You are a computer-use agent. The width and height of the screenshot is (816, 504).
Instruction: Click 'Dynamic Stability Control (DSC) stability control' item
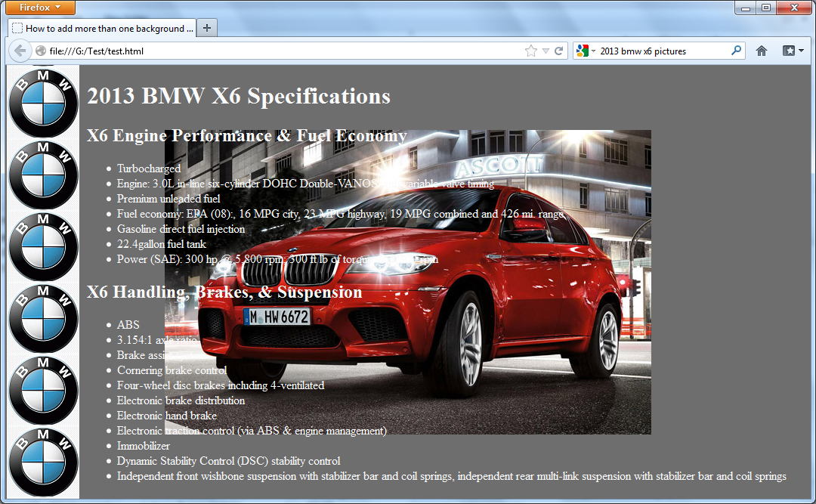(228, 461)
